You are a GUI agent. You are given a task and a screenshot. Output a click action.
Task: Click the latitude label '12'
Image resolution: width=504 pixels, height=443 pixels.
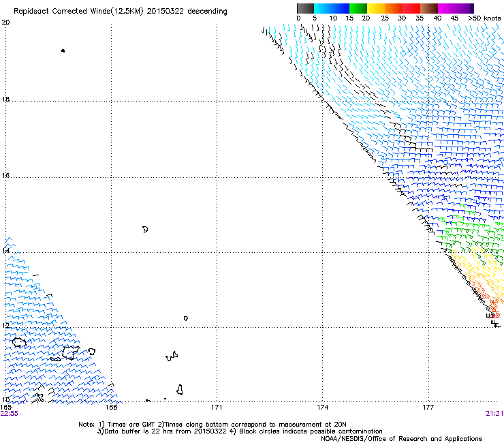tap(5, 325)
